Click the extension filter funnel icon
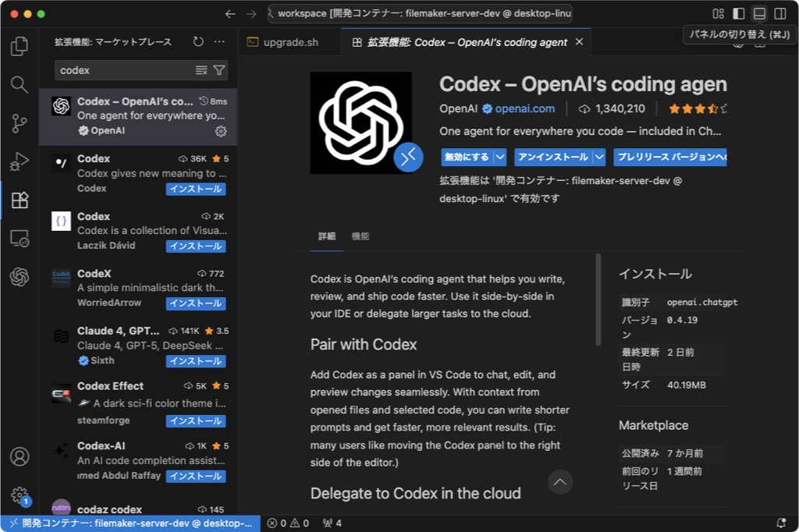Image resolution: width=799 pixels, height=532 pixels. 219,70
